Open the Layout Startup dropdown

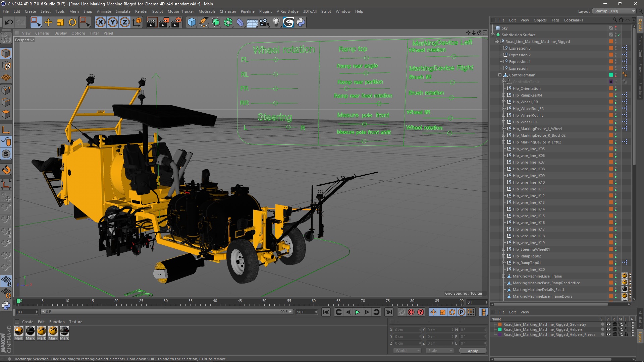point(614,11)
